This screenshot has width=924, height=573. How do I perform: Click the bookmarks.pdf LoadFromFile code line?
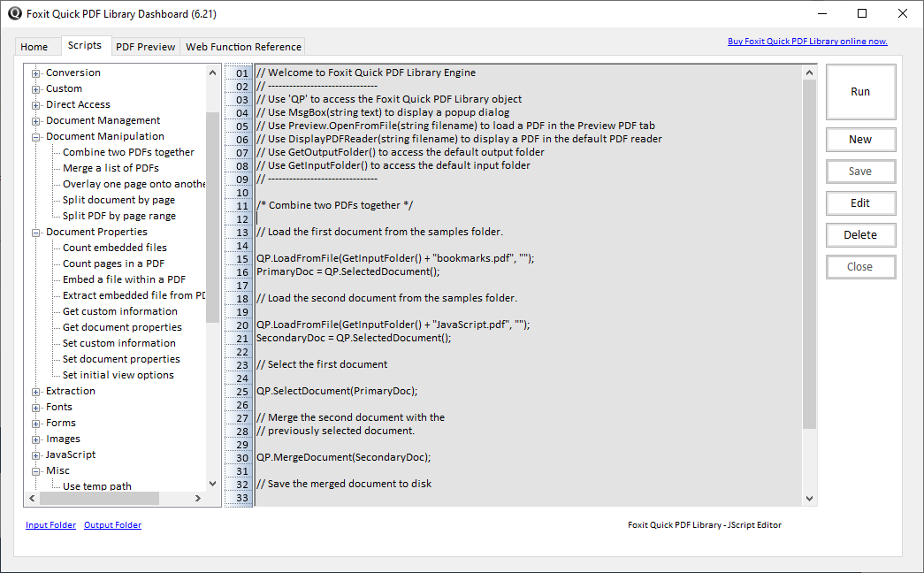pyautogui.click(x=395, y=258)
